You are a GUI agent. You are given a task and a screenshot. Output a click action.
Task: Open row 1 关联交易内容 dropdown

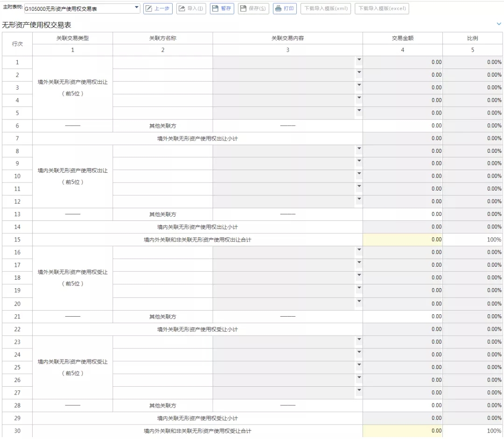point(359,60)
